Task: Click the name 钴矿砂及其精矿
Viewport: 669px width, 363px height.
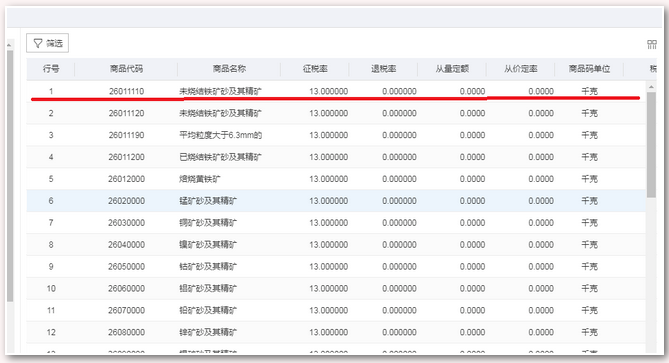Action: [x=208, y=267]
